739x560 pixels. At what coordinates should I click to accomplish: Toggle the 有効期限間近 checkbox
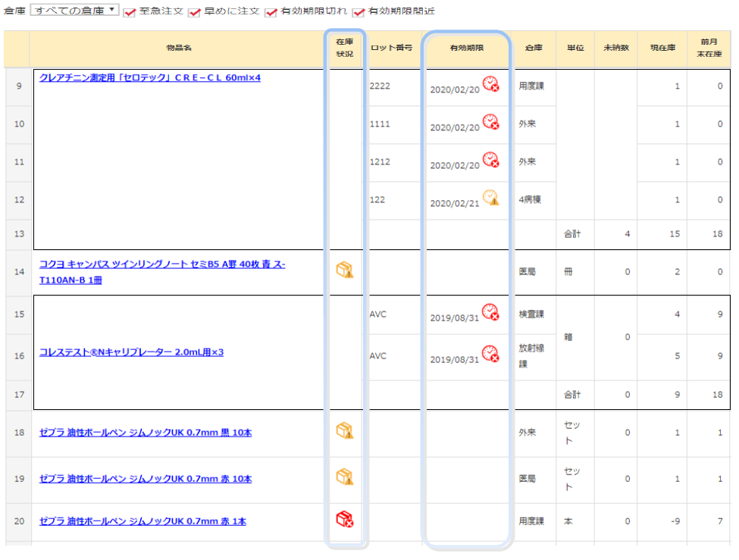tap(359, 13)
